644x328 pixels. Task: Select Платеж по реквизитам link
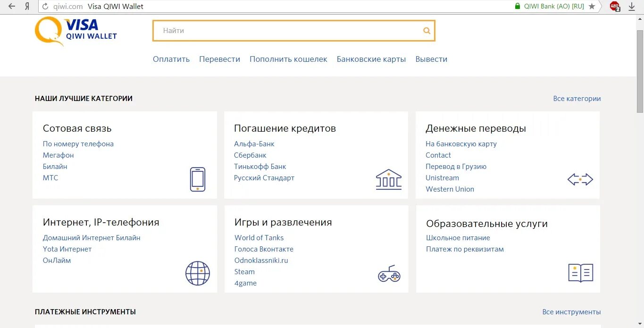point(465,249)
